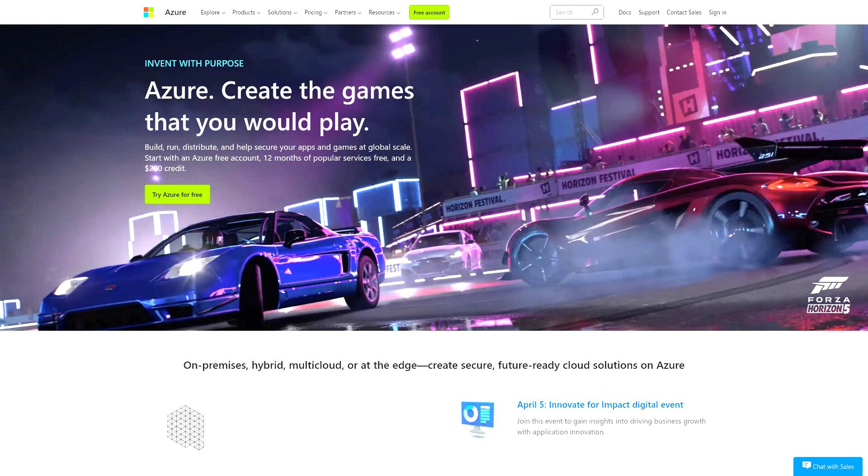Screen dimensions: 868x476
Task: Click the 'On-premises, hybrid, multicloud' tagline
Action: tap(434, 365)
